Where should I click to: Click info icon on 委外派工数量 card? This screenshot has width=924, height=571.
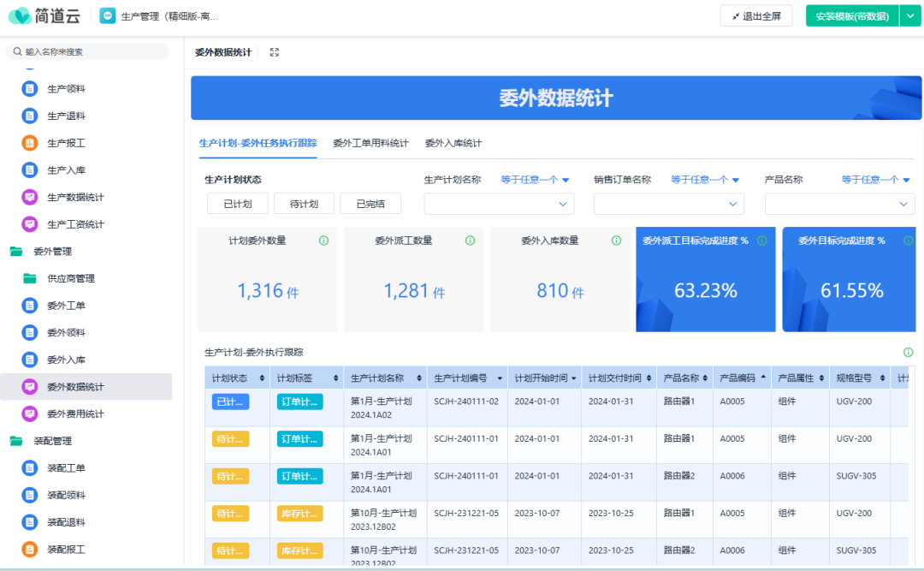[470, 241]
